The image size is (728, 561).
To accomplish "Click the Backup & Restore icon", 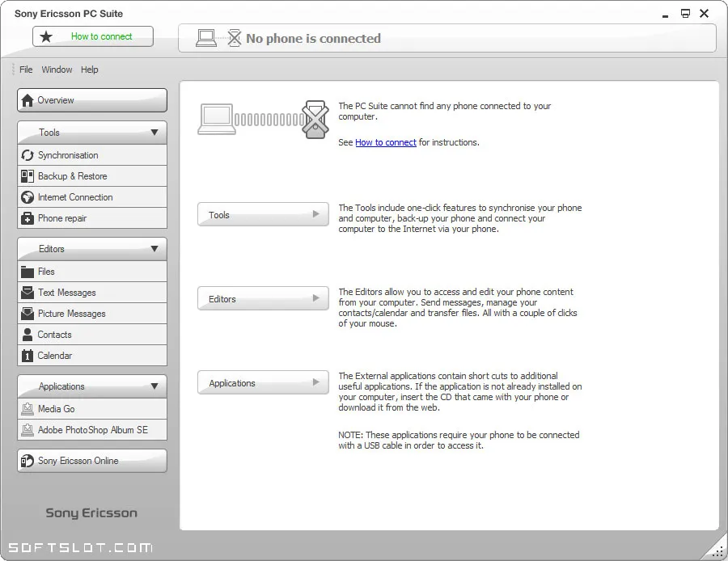I will 28,176.
